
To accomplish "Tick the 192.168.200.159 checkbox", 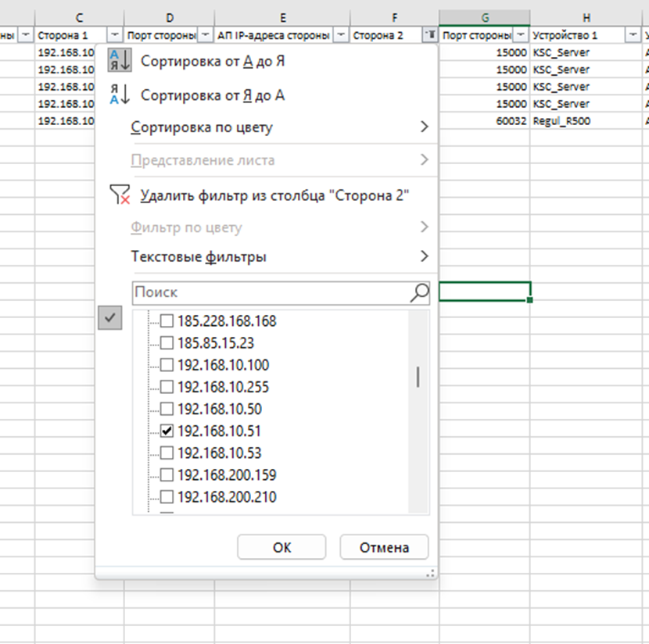I will (167, 475).
